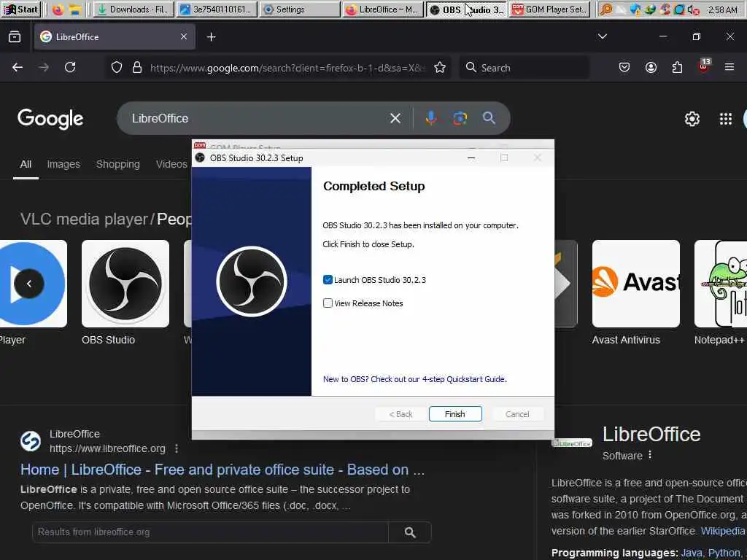Switch to Downloads taskbar window

[133, 9]
